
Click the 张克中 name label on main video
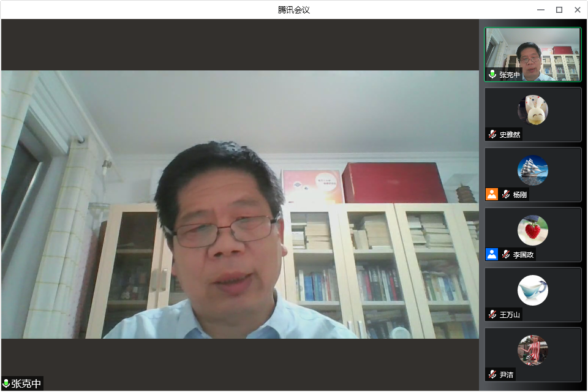pyautogui.click(x=26, y=384)
